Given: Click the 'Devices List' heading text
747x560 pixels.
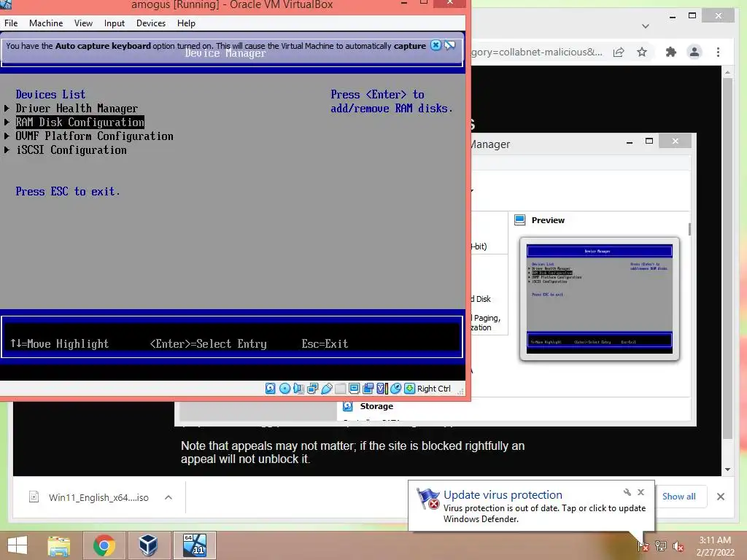Looking at the screenshot, I should click(50, 95).
